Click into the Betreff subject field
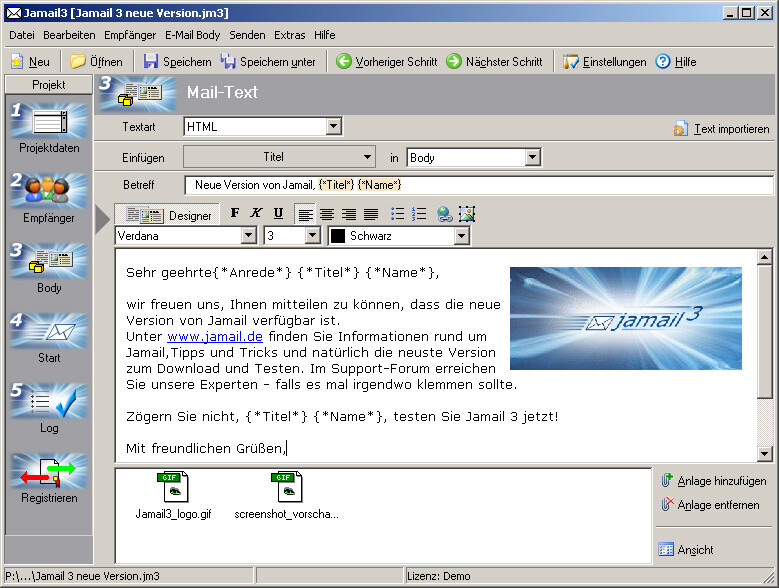Image resolution: width=779 pixels, height=588 pixels. [x=478, y=185]
